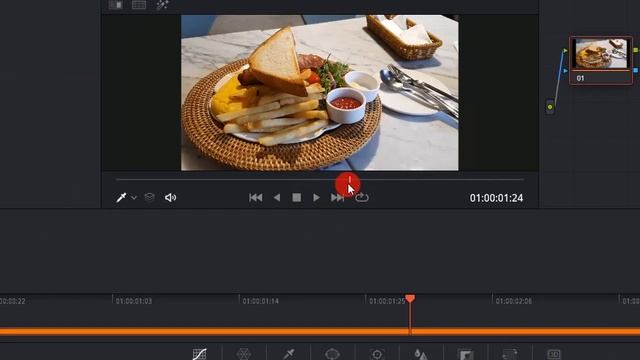This screenshot has height=360, width=640.
Task: Open the Sizing palette
Action: 509,354
